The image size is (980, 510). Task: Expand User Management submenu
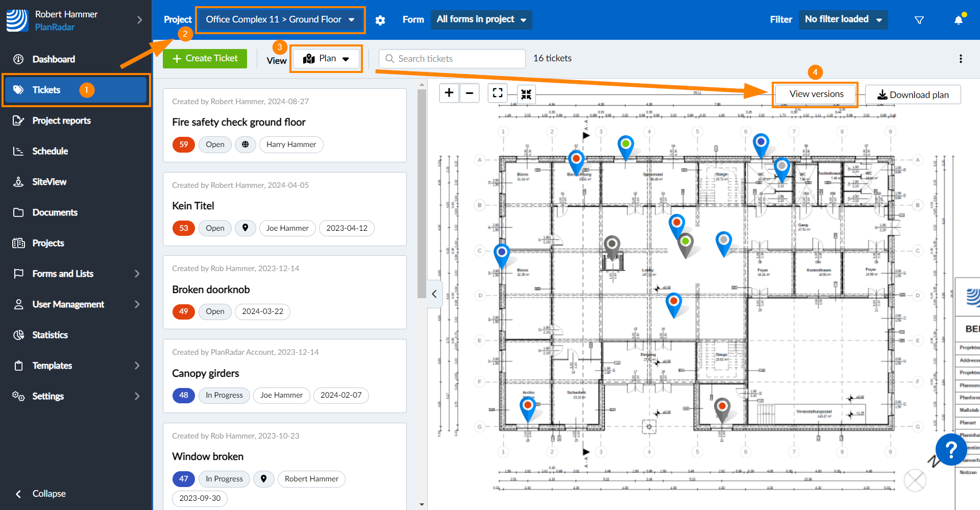tap(137, 304)
